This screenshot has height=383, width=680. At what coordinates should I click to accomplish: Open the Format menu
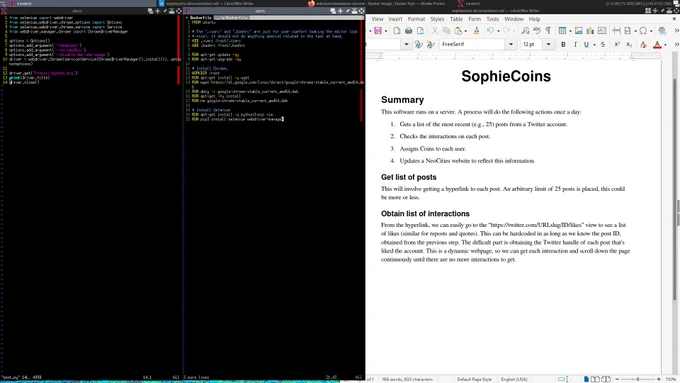click(x=416, y=19)
